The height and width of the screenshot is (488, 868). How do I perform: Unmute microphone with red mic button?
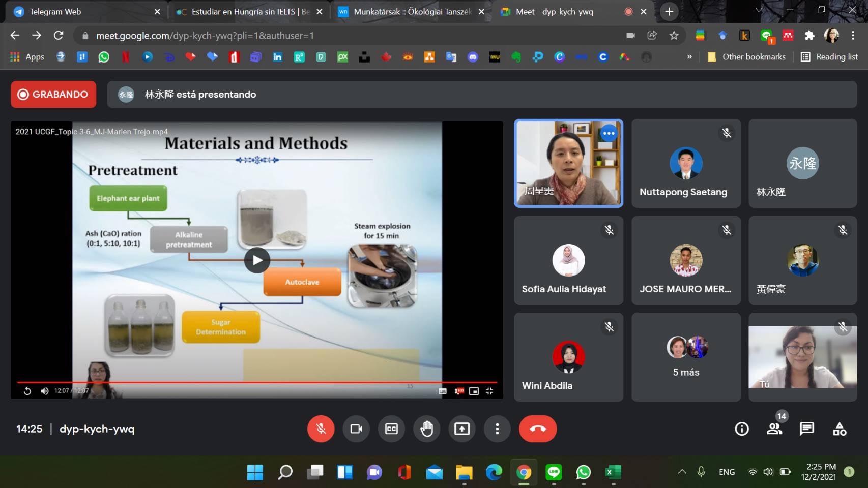coord(321,429)
